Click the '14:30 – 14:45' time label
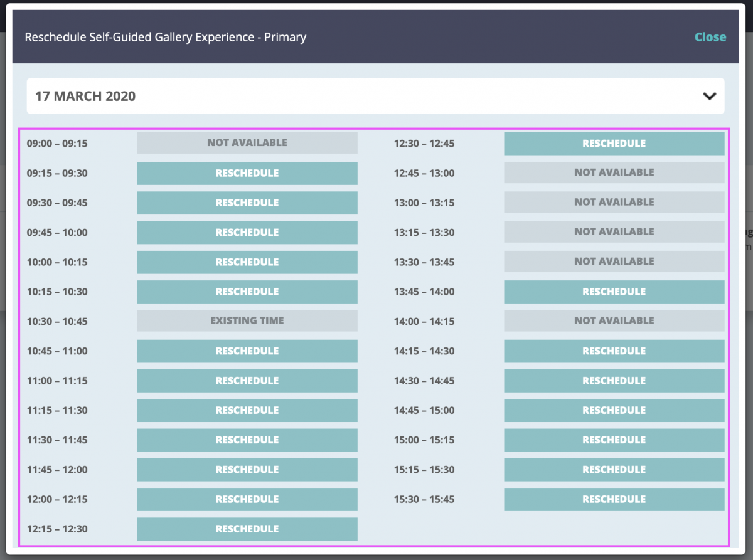 point(424,381)
